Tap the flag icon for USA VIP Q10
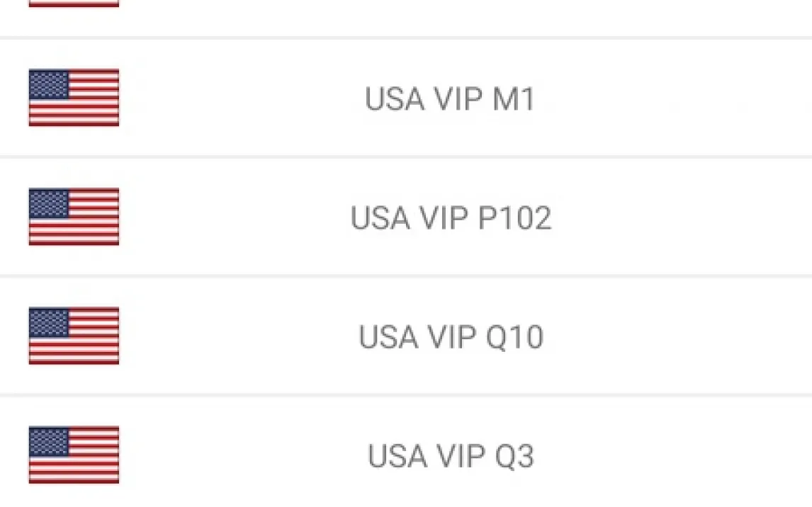Viewport: 812px width, 507px height. pyautogui.click(x=74, y=336)
